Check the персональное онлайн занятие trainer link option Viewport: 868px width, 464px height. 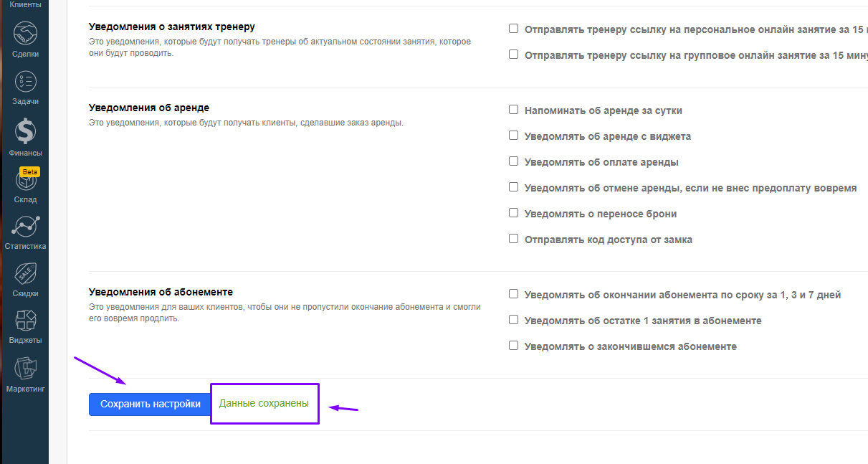(513, 29)
